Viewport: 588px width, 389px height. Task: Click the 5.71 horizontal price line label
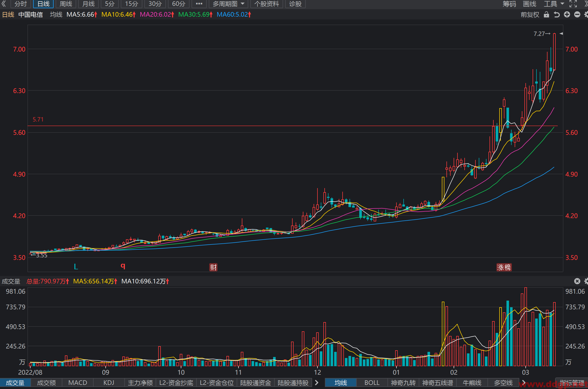click(x=38, y=119)
